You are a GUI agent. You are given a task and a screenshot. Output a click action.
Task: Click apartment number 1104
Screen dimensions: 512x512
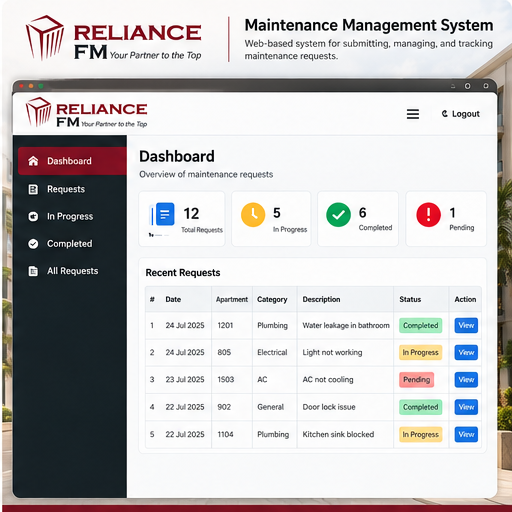point(225,434)
